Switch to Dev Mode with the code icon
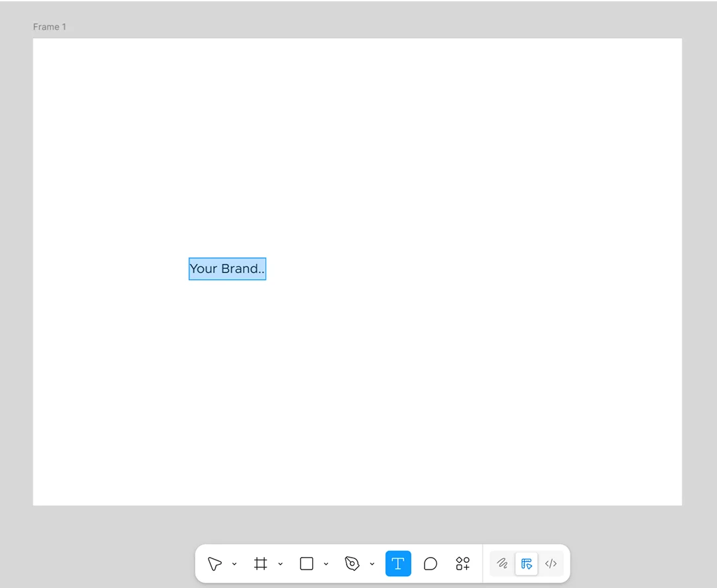This screenshot has height=588, width=717. (x=551, y=564)
